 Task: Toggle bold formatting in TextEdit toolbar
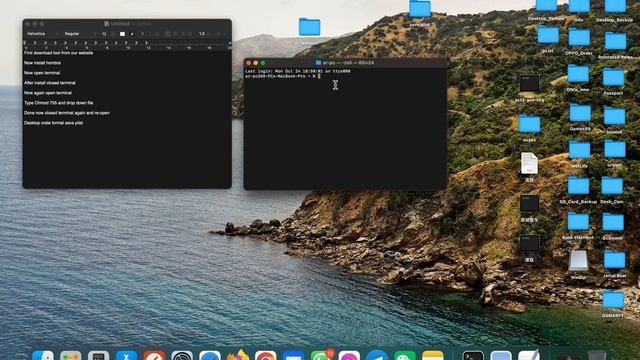(142, 34)
